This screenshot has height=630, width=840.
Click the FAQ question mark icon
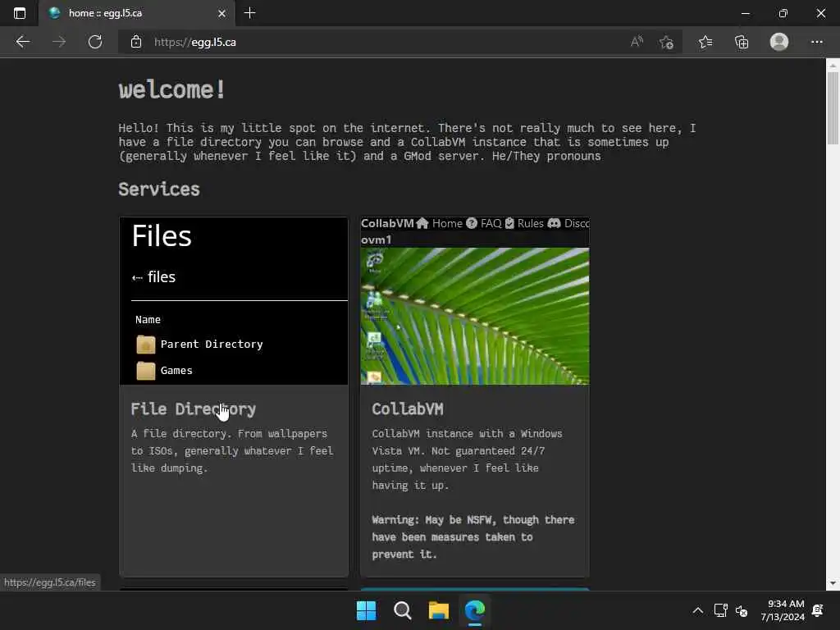pos(472,223)
